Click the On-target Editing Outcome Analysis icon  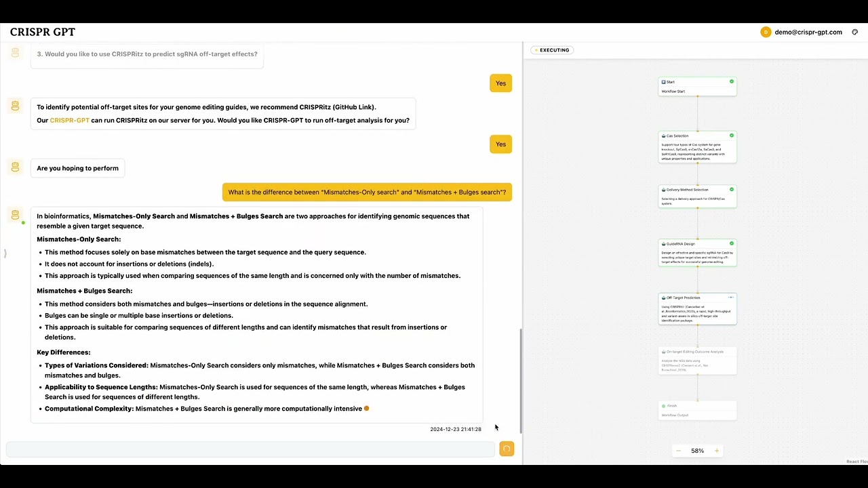[x=664, y=352]
